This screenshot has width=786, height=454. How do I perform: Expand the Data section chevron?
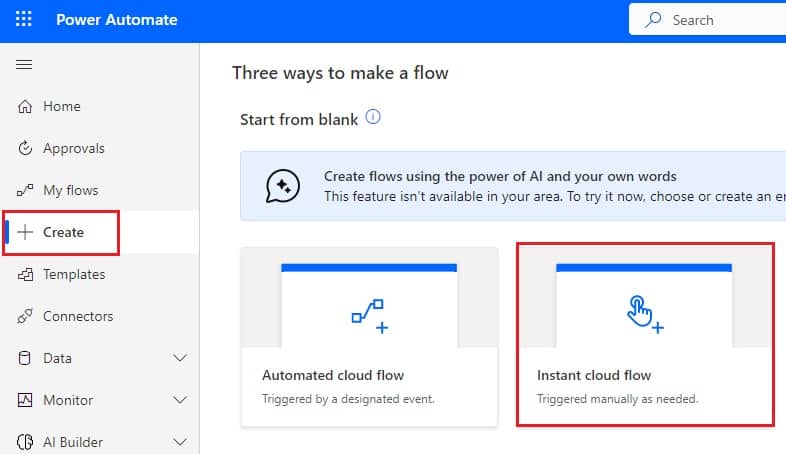coord(180,358)
